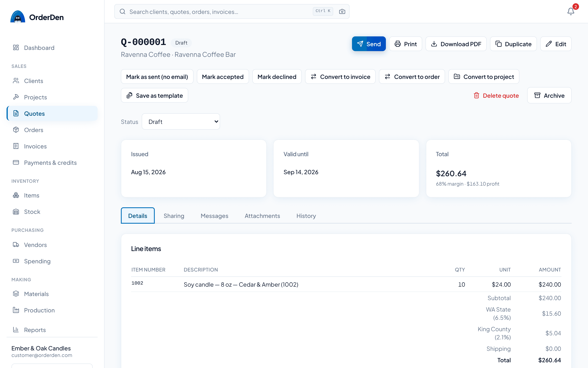Convert quote to order
This screenshot has width=588, height=368.
click(x=412, y=77)
